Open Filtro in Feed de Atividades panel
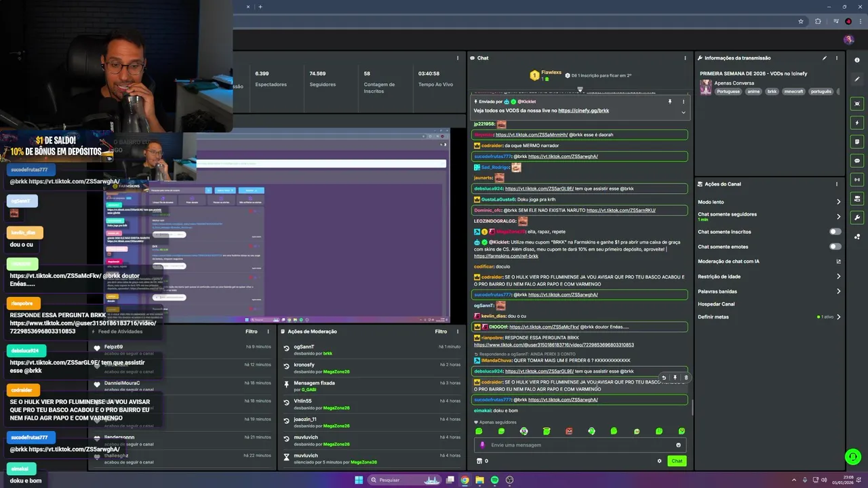The image size is (868, 488). 251,331
